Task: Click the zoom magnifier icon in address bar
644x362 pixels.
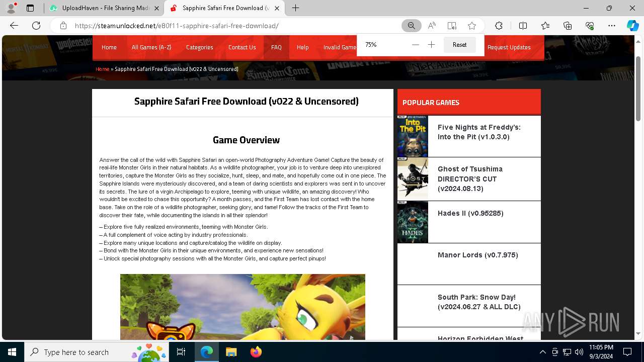Action: click(x=412, y=26)
